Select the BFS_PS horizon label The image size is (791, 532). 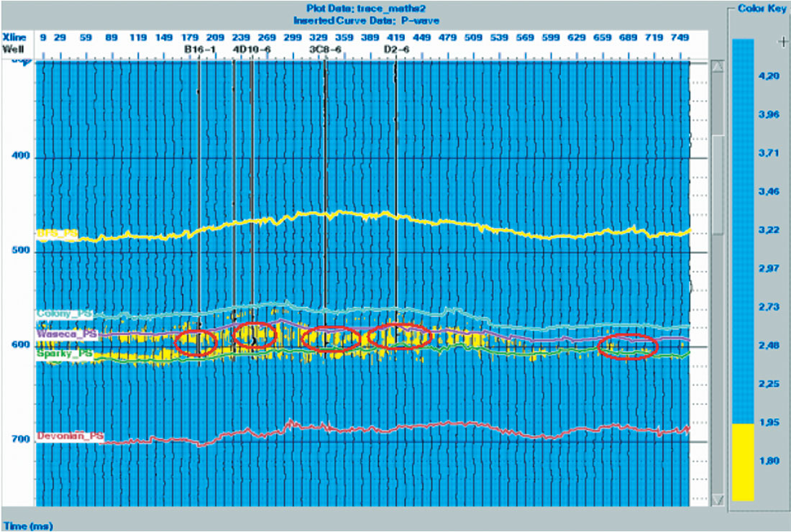tap(57, 234)
